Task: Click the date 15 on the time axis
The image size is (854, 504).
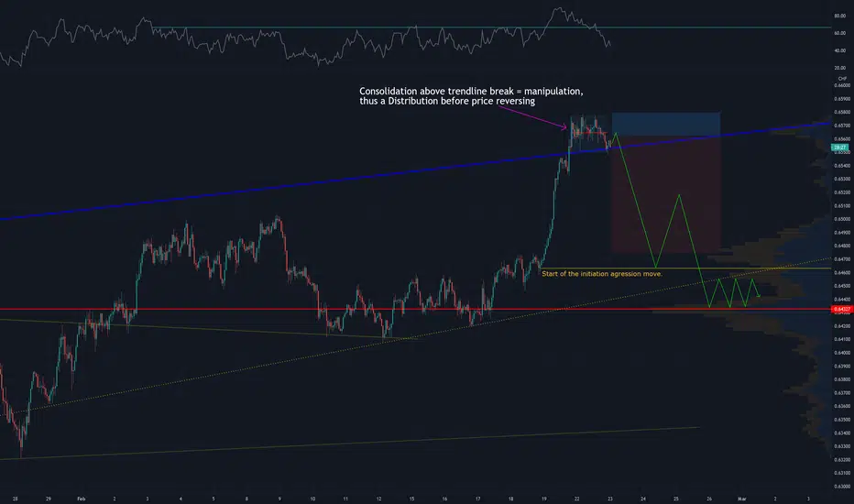Action: [x=411, y=499]
